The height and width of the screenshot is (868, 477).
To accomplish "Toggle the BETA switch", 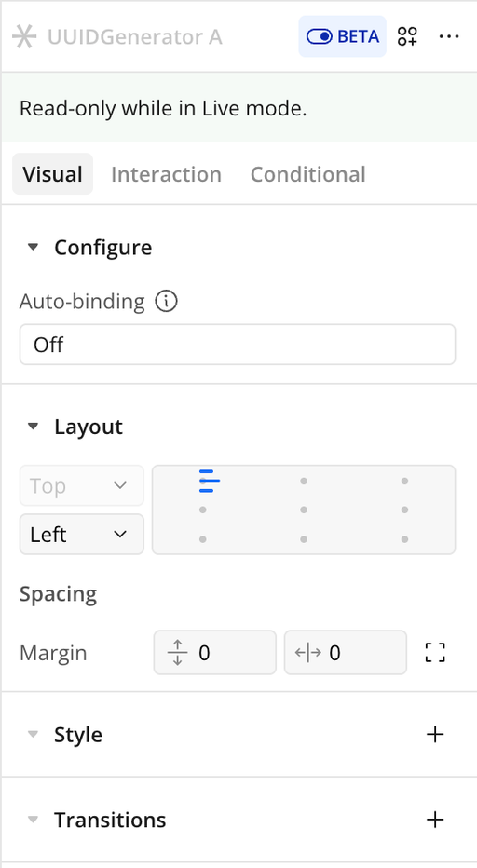I will click(342, 36).
